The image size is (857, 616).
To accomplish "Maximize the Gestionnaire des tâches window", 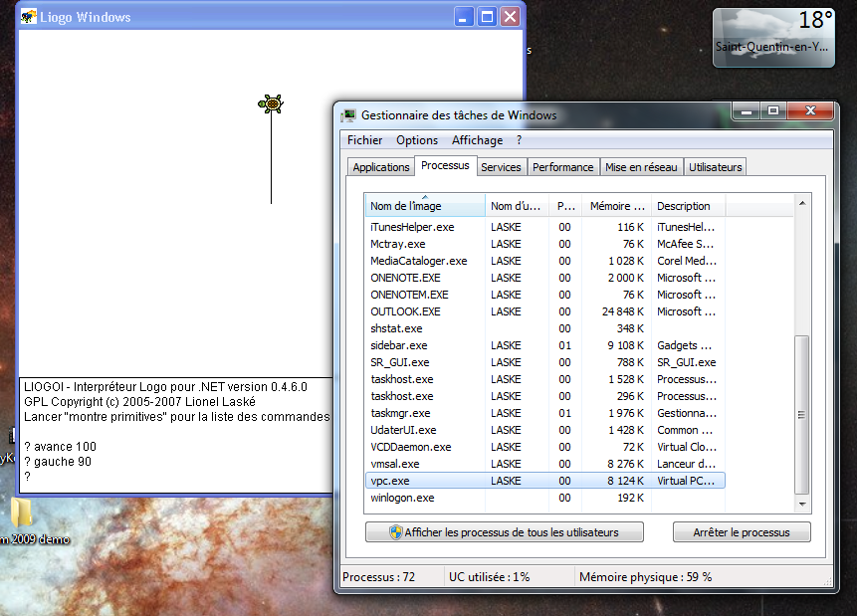I will pos(772,111).
